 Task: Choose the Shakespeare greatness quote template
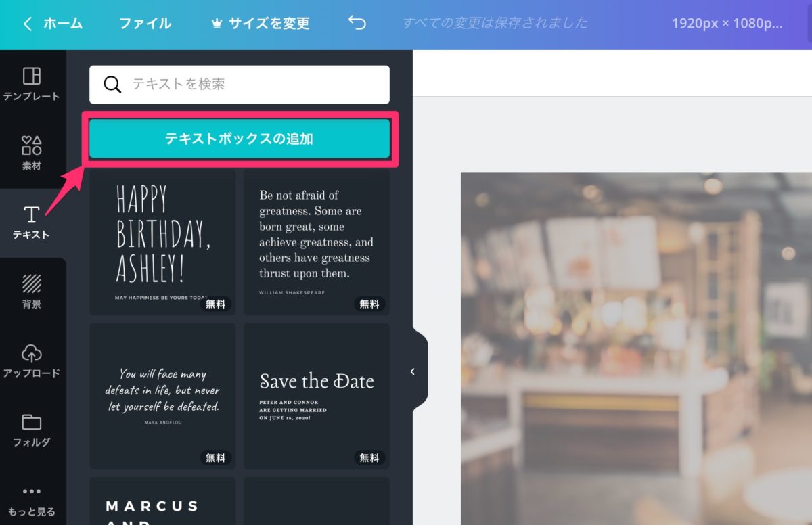click(317, 242)
